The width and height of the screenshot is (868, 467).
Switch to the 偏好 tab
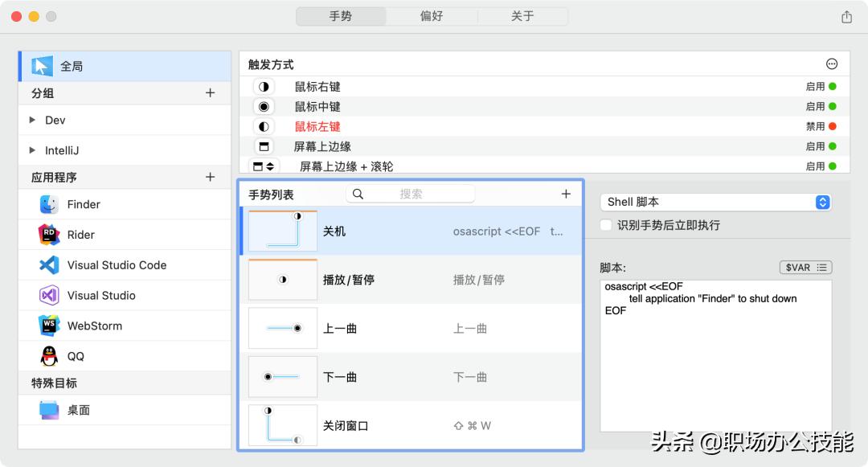(x=431, y=15)
